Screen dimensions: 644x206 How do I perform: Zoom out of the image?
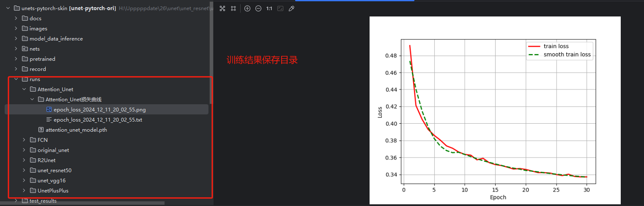(x=258, y=8)
